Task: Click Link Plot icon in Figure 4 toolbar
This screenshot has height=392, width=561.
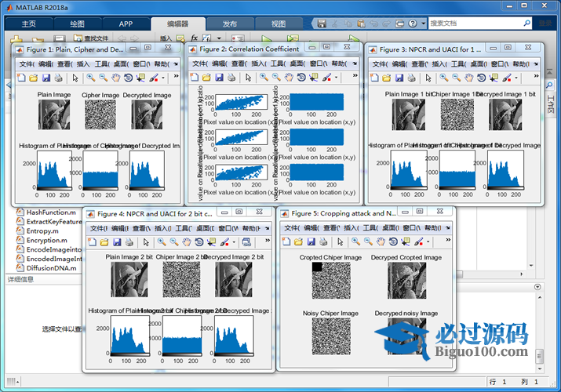Action: point(246,242)
